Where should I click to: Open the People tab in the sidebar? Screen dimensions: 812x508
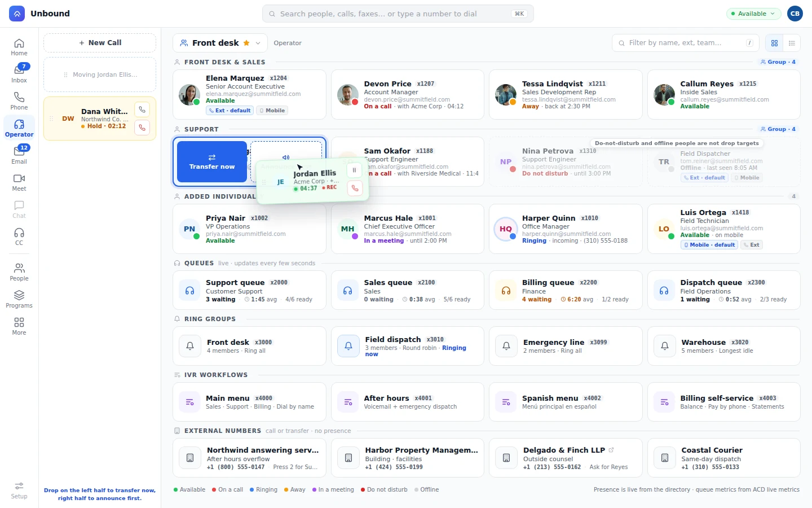click(19, 271)
